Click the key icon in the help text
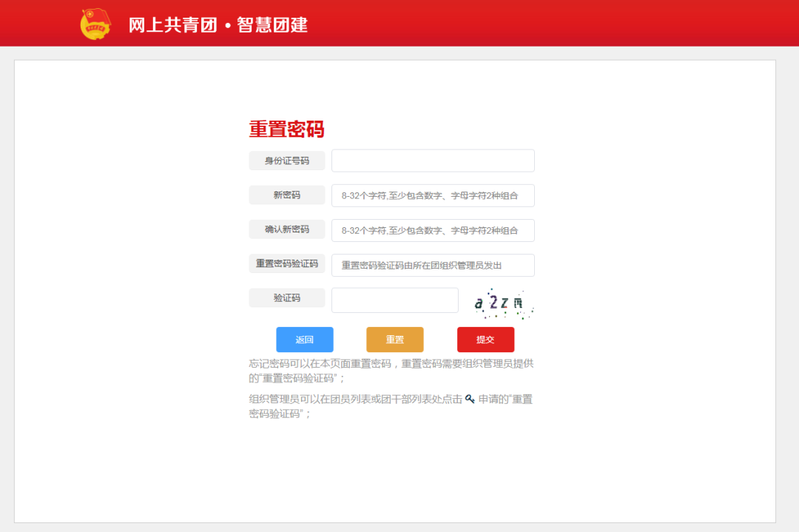This screenshot has height=532, width=799. (x=470, y=400)
